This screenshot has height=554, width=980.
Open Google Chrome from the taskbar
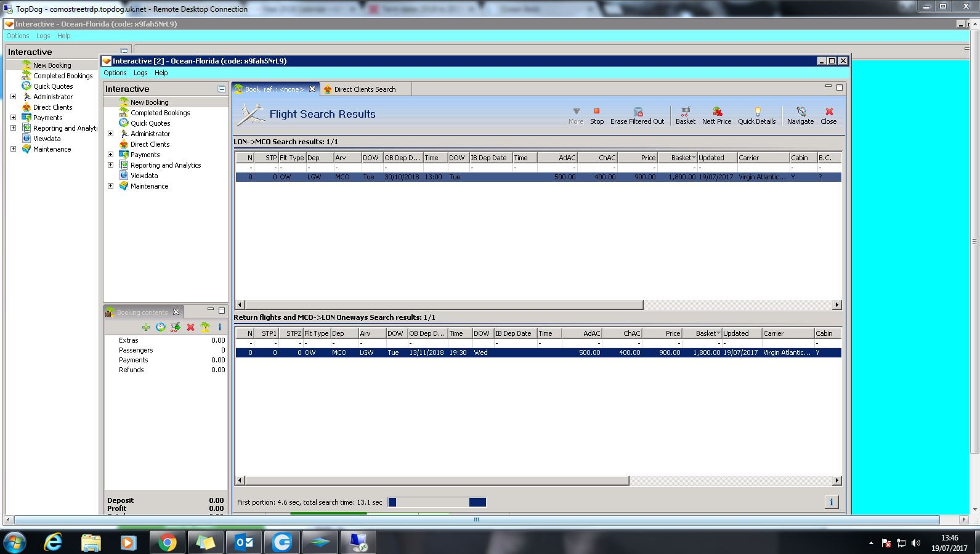(167, 542)
